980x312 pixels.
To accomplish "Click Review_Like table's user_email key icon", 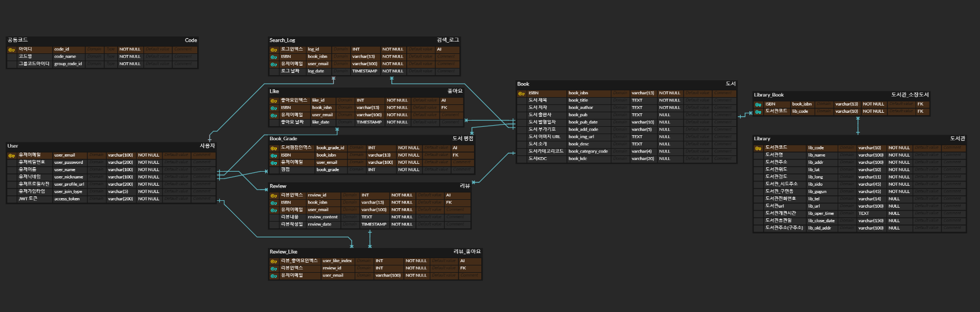I will pyautogui.click(x=274, y=276).
